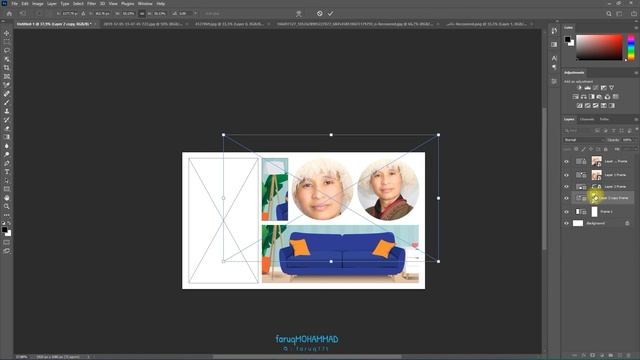This screenshot has height=360, width=640.
Task: Click the toolbar foreground color swatch
Action: (4, 230)
